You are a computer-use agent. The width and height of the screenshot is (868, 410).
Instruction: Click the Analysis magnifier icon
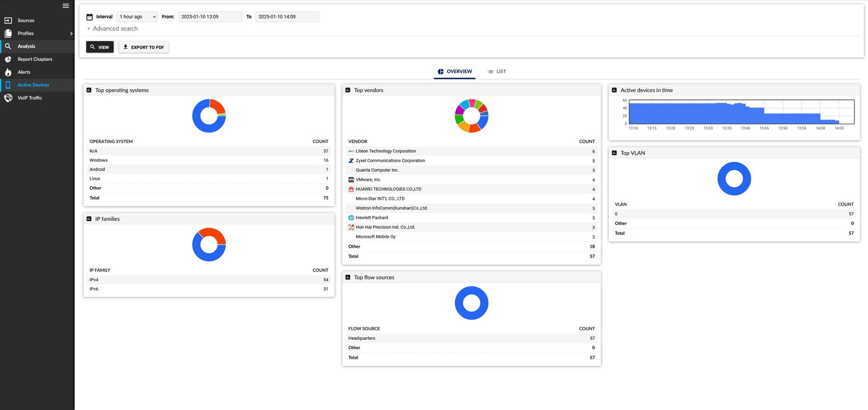click(8, 46)
